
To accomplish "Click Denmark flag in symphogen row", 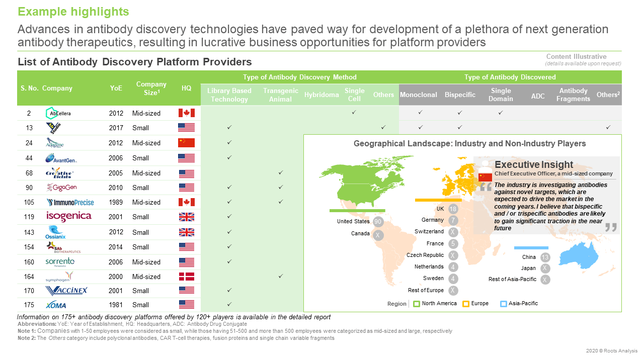I will pos(186,277).
